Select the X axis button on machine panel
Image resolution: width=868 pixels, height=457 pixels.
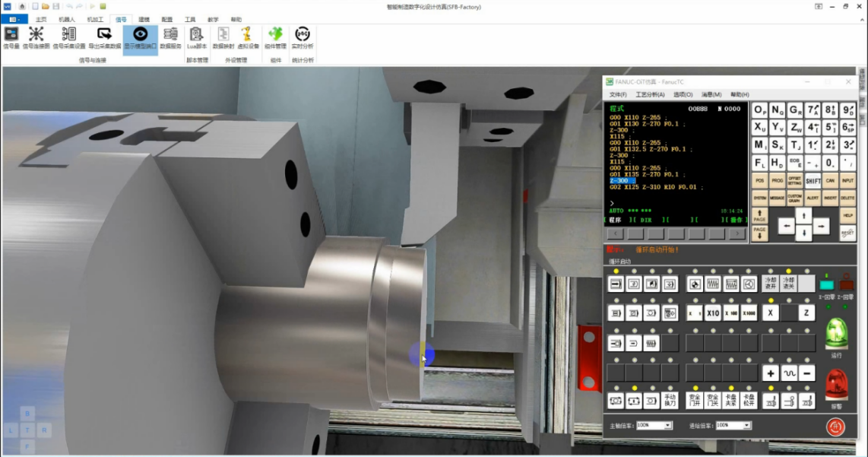[x=771, y=313]
